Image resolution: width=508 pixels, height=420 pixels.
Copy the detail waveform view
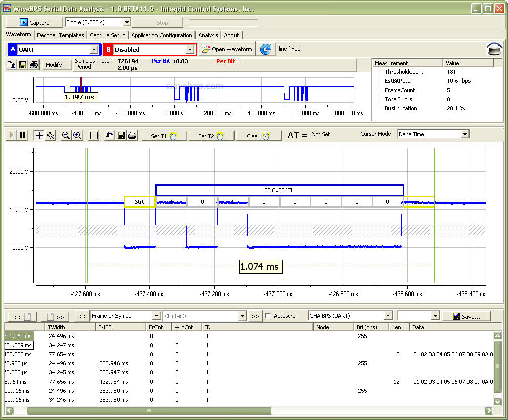[110, 135]
